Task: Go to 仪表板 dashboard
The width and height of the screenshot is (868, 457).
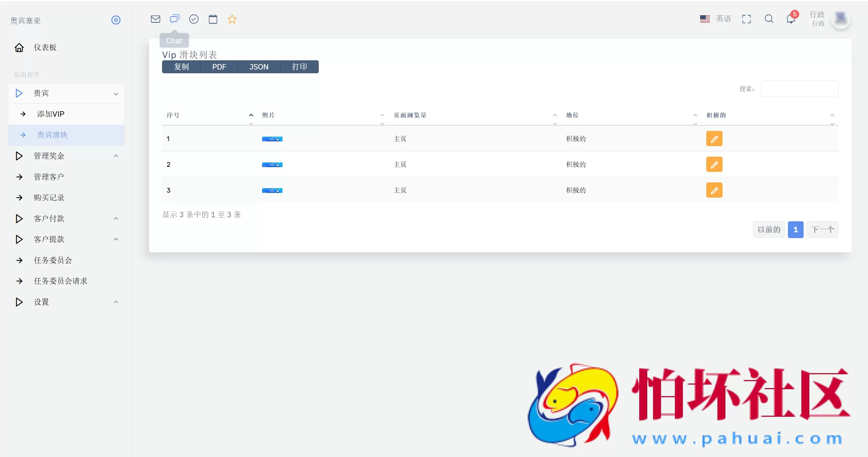Action: 45,47
